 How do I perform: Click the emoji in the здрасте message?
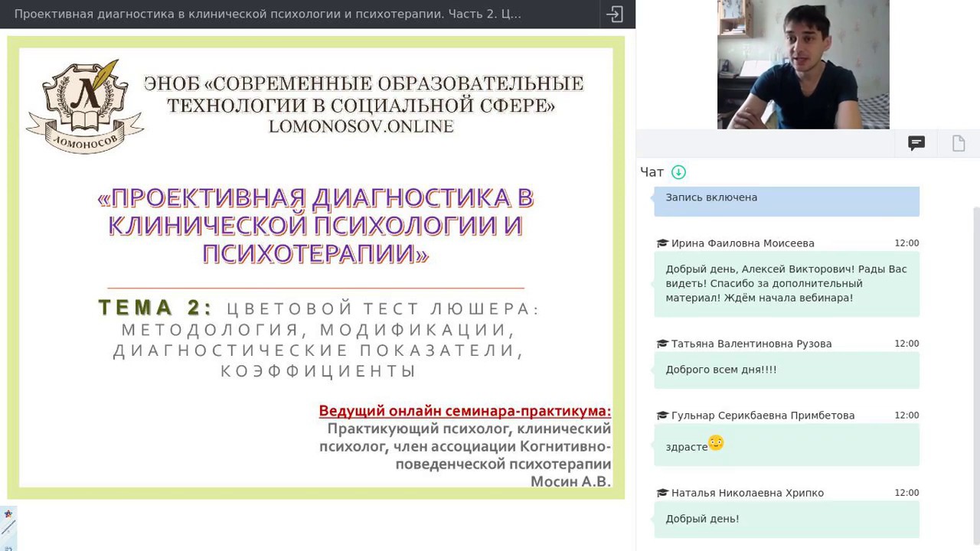[716, 442]
